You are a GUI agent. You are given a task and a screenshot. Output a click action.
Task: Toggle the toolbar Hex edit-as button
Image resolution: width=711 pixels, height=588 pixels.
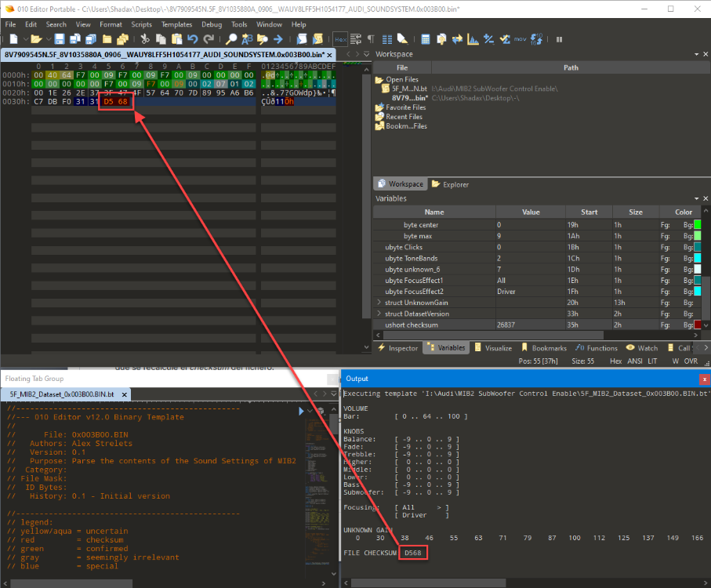point(340,39)
